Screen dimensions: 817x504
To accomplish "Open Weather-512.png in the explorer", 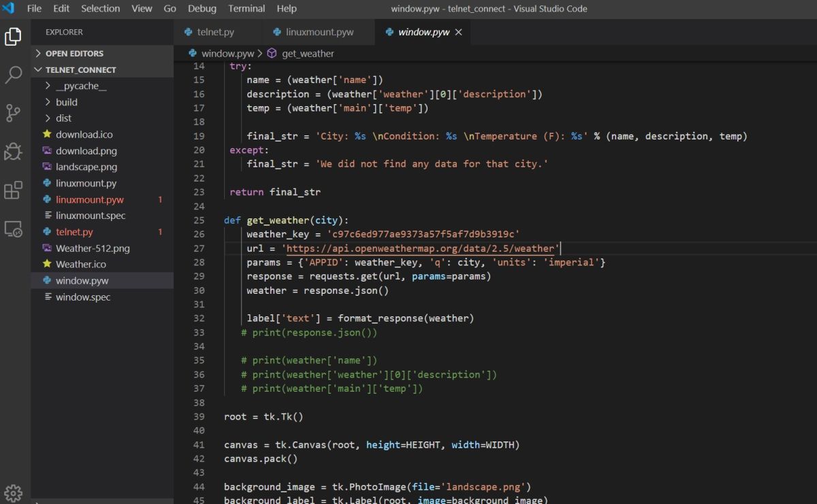I will click(x=102, y=248).
